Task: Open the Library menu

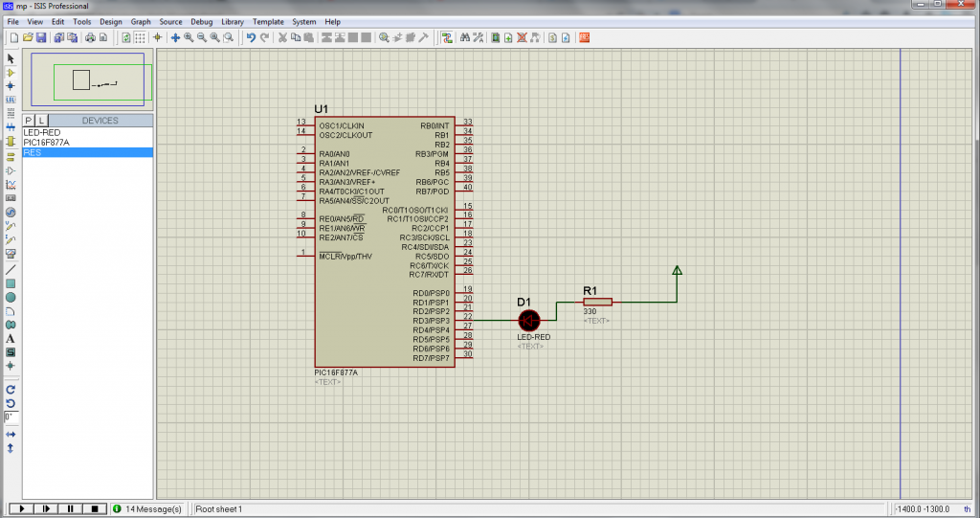Action: coord(232,21)
